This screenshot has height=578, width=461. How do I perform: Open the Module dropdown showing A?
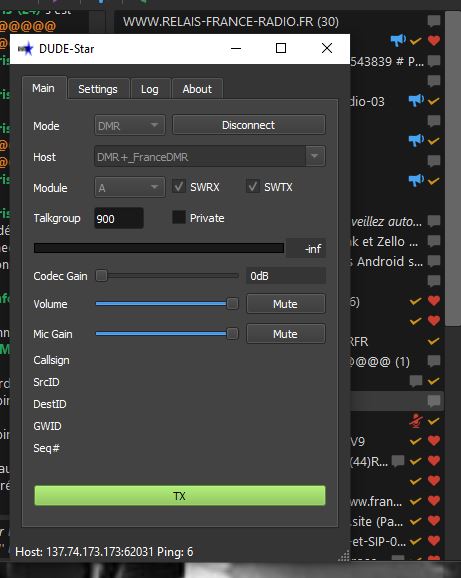click(x=130, y=188)
